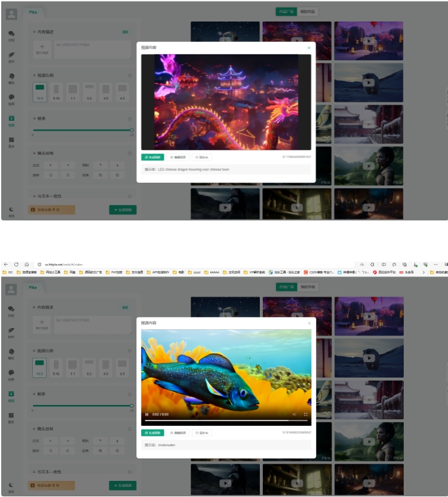Select 1:1 ratio in fish-video screenshot
This screenshot has height=497, width=448.
[73, 368]
